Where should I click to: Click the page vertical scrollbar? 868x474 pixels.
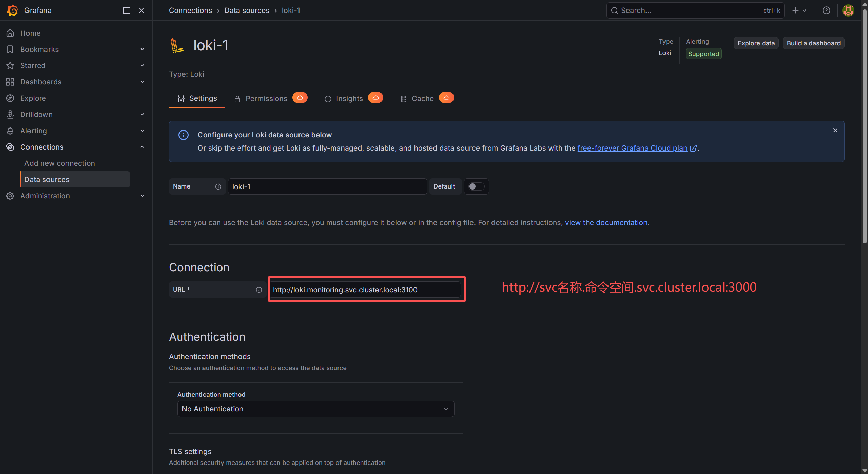(865, 126)
